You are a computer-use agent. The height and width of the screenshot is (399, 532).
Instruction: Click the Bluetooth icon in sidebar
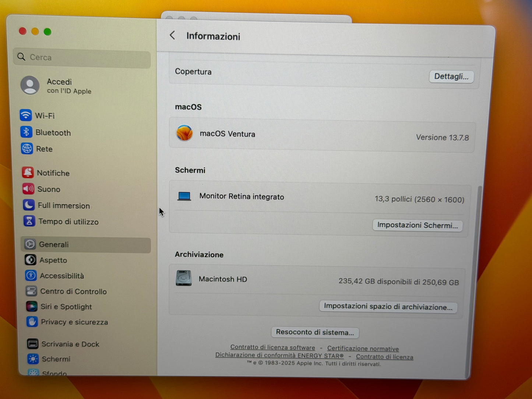click(26, 132)
